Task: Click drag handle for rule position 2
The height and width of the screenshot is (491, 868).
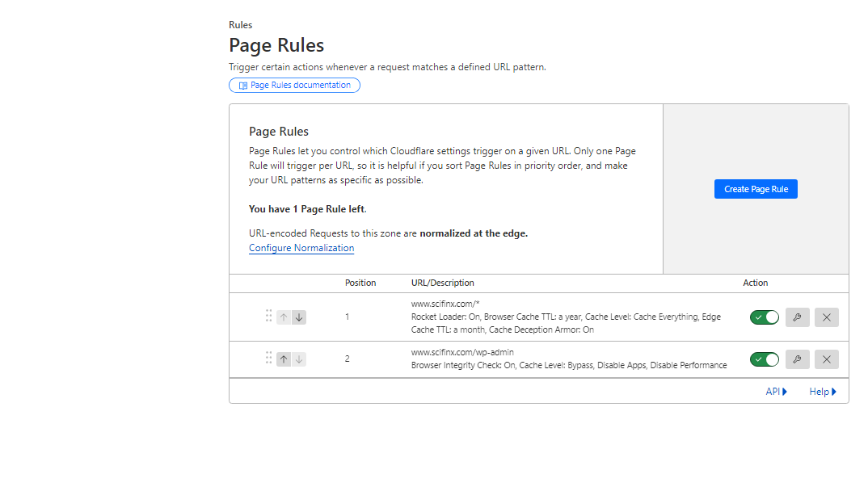Action: (x=268, y=359)
